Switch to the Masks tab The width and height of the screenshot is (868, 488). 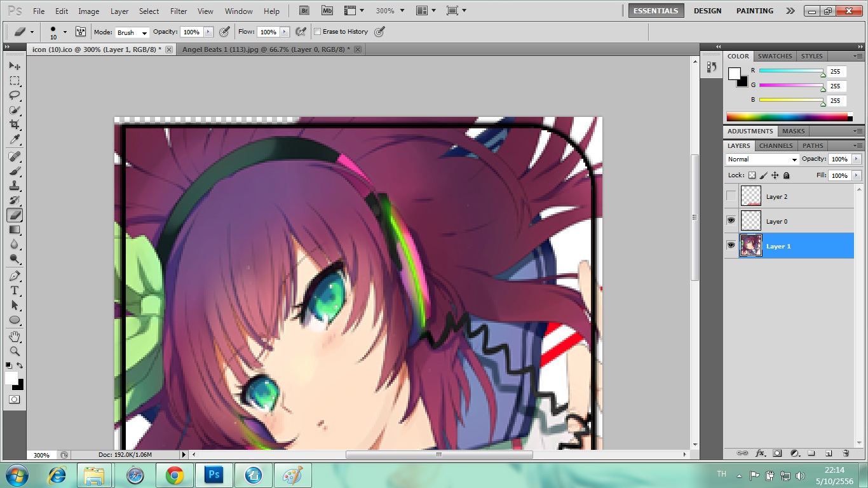pos(793,131)
